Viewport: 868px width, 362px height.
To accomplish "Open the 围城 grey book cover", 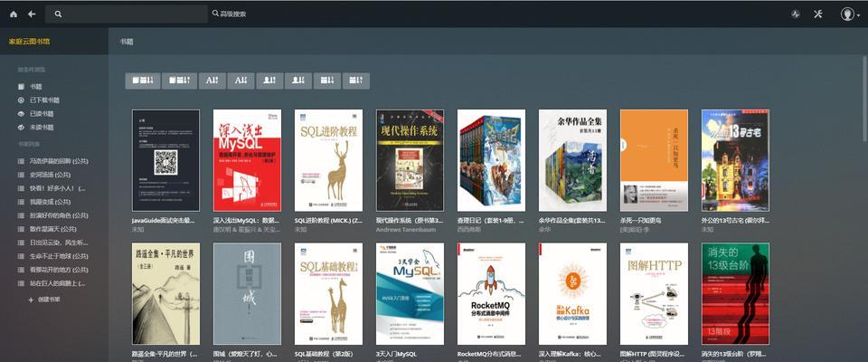I will [247, 294].
